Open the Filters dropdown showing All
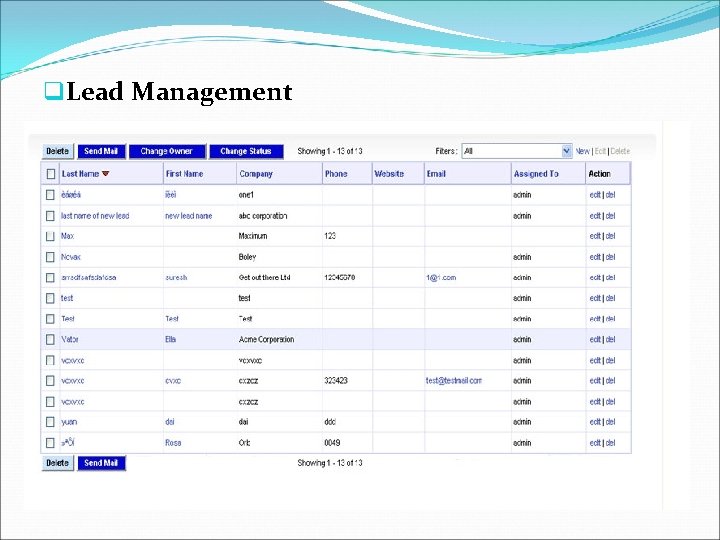Screen dimensions: 720x540 (x=517, y=151)
